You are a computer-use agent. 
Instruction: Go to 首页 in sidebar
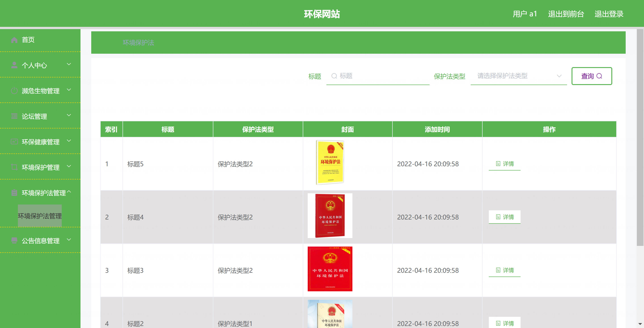coord(40,40)
